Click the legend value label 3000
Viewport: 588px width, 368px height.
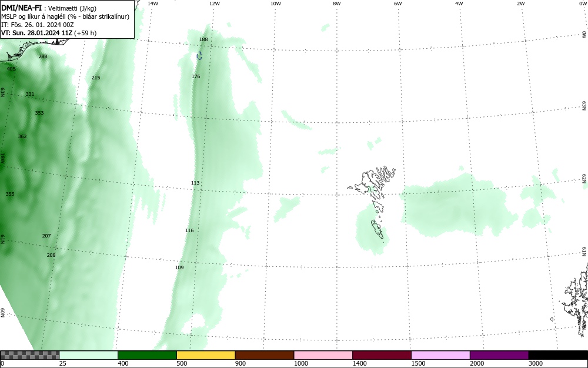pos(536,363)
